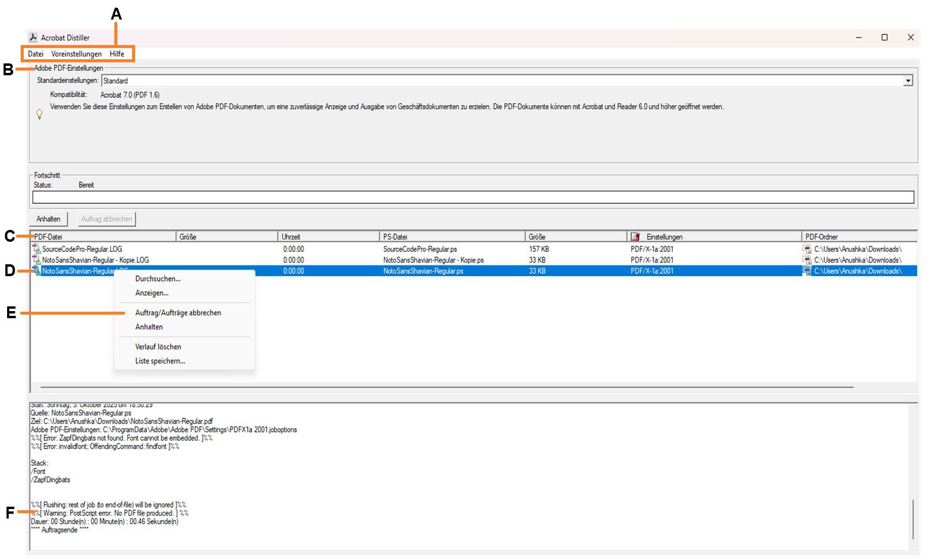The image size is (948, 560).
Task: Sort by the PDF-Datei column header
Action: pos(104,237)
